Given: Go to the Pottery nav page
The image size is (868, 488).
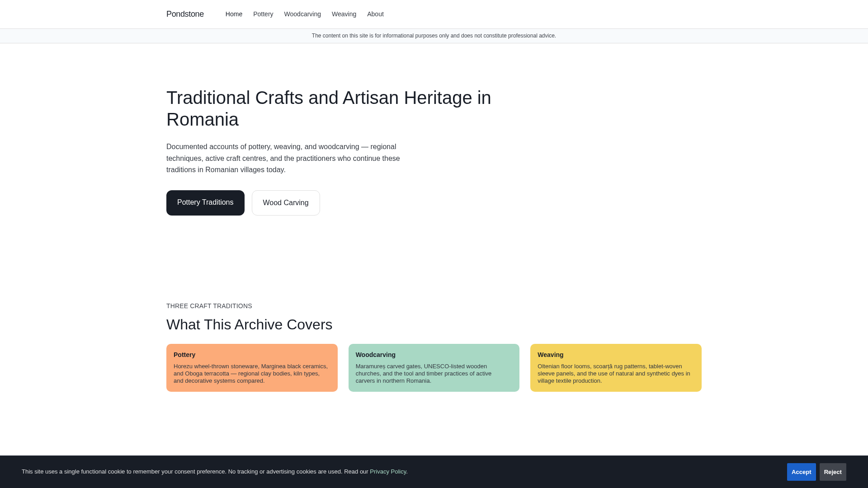Looking at the screenshot, I should coord(263,14).
